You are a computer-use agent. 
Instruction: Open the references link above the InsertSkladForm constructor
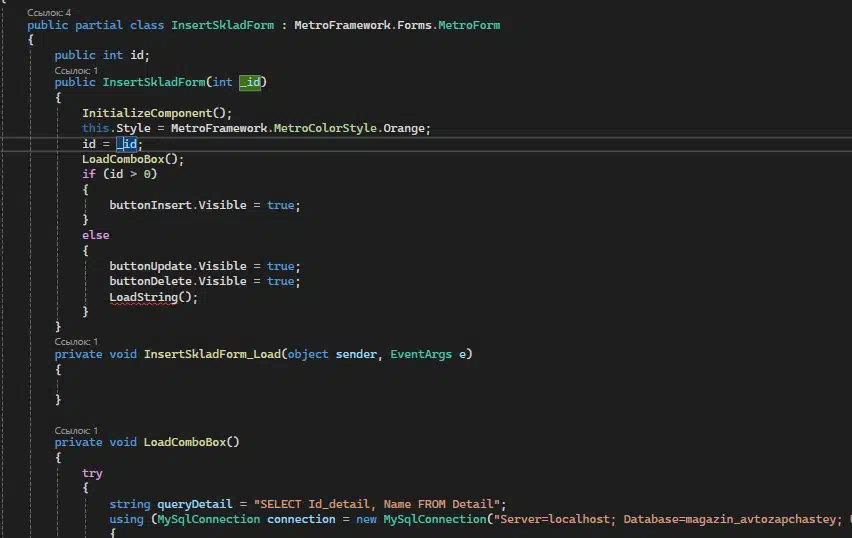(76, 71)
